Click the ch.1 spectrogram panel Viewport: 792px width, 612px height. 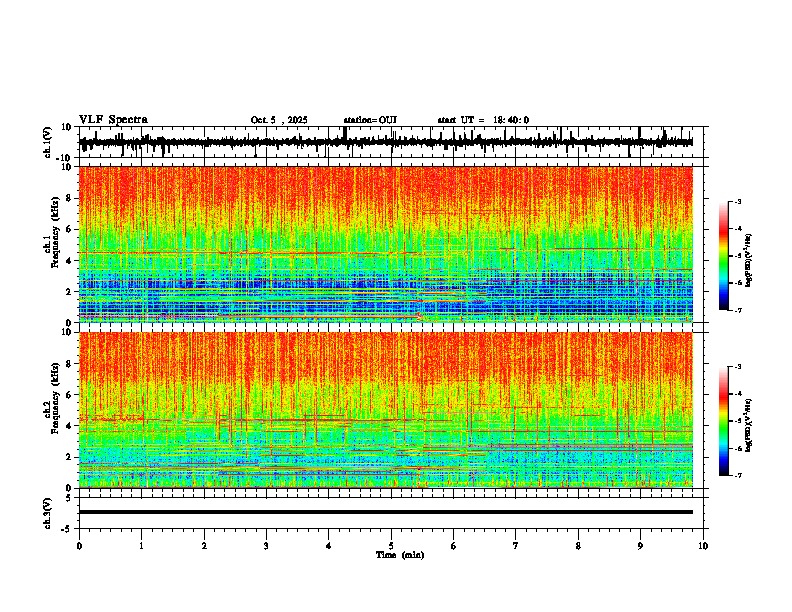(x=386, y=244)
